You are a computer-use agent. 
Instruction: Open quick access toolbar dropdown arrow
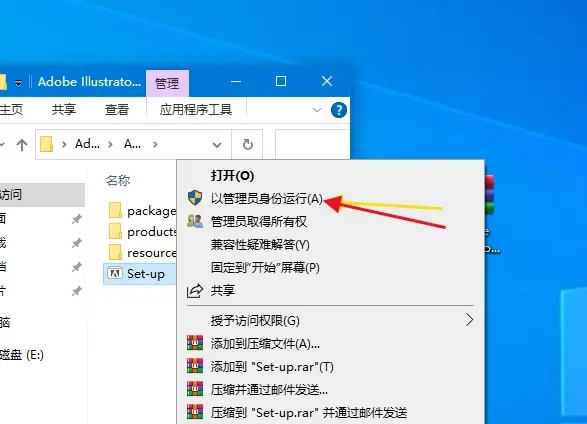[18, 83]
